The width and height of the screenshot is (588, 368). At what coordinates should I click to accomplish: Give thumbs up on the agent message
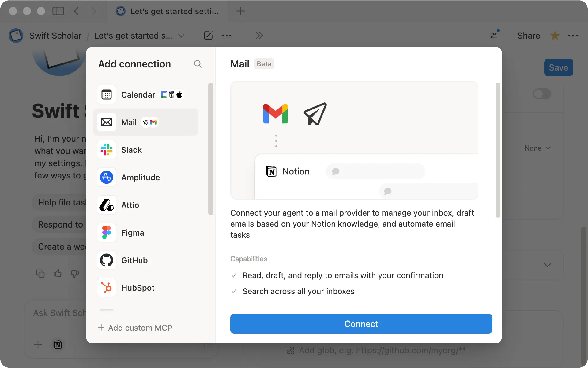tap(57, 273)
